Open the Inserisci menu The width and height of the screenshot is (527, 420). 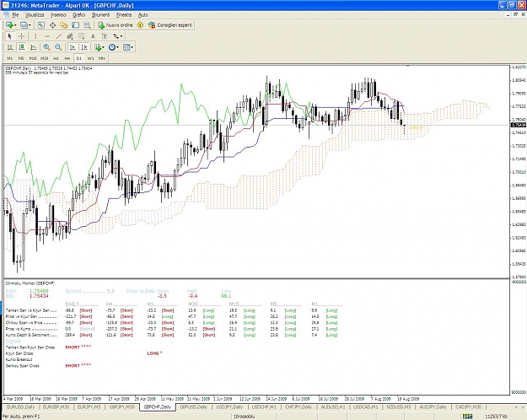tap(58, 15)
